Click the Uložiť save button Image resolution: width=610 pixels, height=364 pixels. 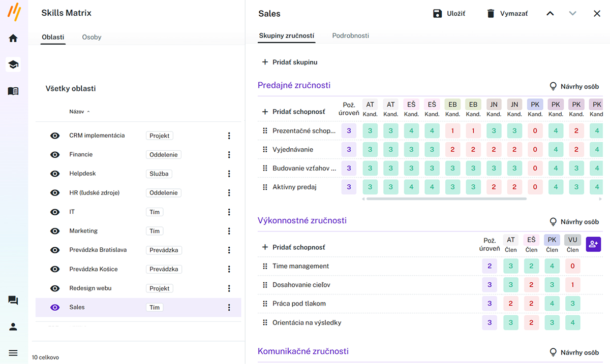tap(449, 14)
